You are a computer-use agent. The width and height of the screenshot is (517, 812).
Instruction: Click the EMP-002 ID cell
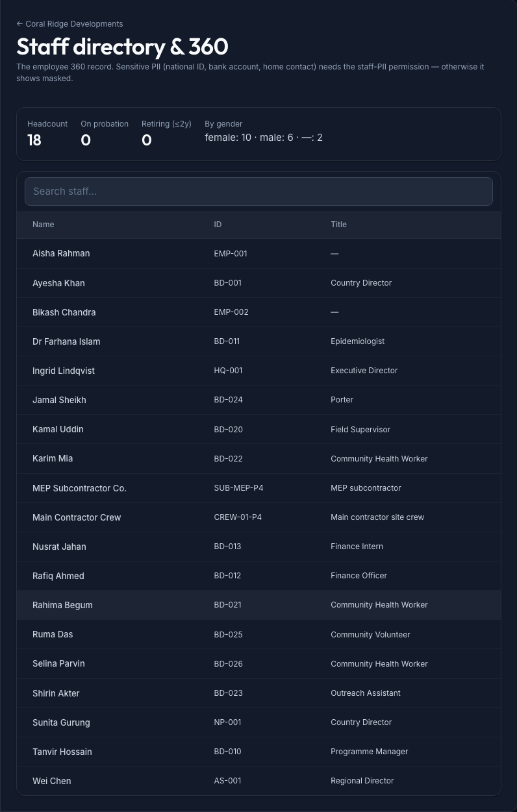(x=231, y=312)
